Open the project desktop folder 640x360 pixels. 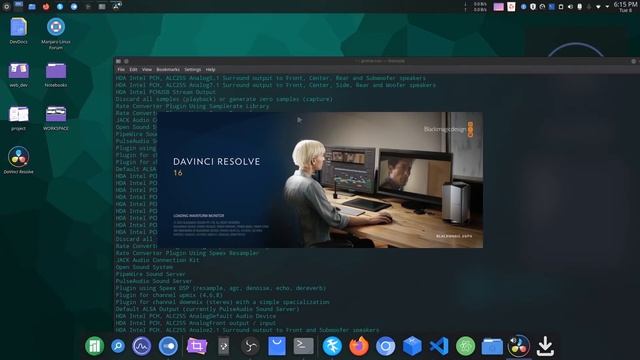point(18,118)
